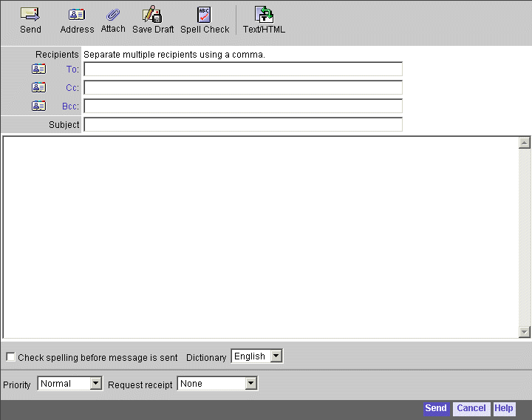Viewport: 532px width, 420px height.
Task: Click message body scrollbar up arrow
Action: [525, 143]
